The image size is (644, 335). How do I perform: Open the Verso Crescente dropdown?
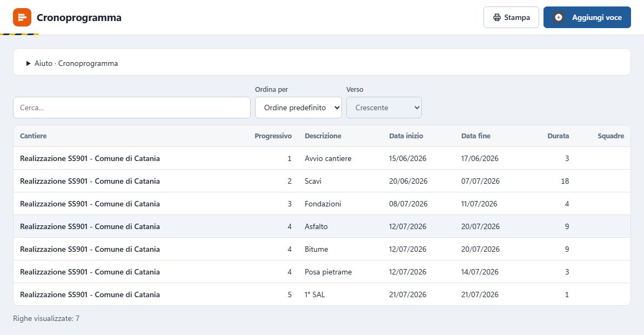point(384,108)
